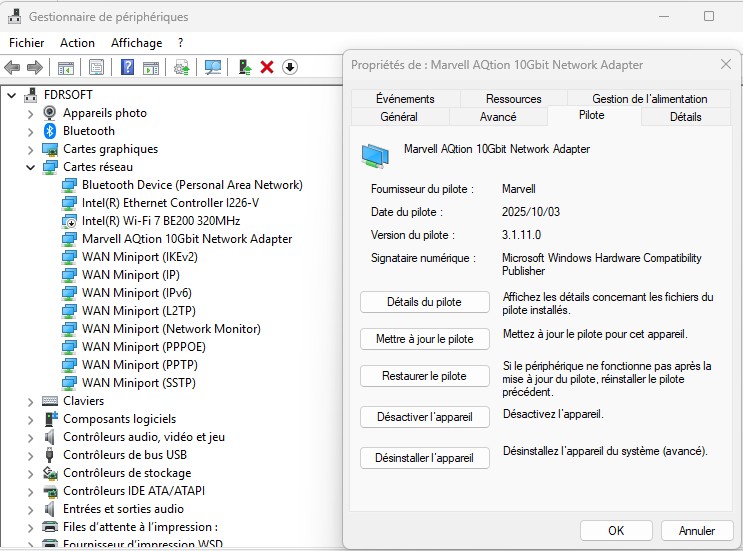
Task: Click the Mettre à jour le pilote button
Action: coord(425,339)
